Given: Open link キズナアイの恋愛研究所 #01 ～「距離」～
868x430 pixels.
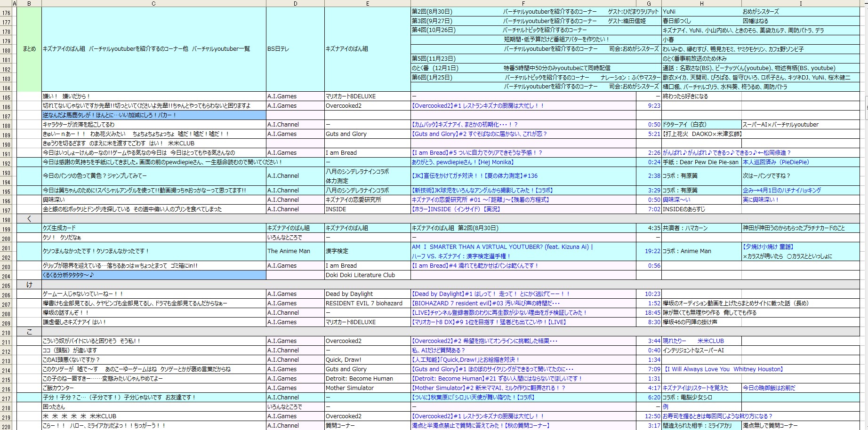Looking at the screenshot, I should [481, 200].
